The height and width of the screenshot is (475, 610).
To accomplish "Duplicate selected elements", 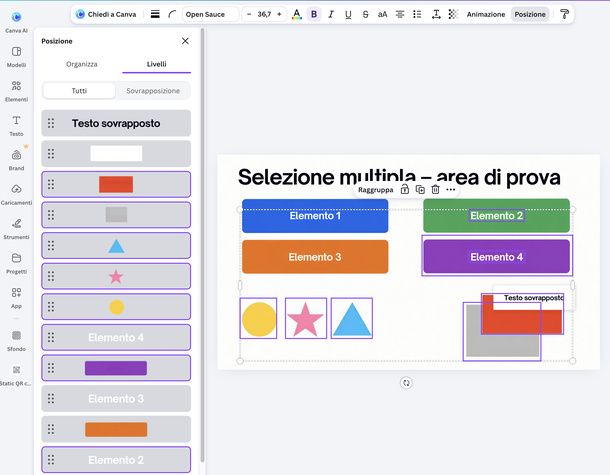I will click(420, 189).
